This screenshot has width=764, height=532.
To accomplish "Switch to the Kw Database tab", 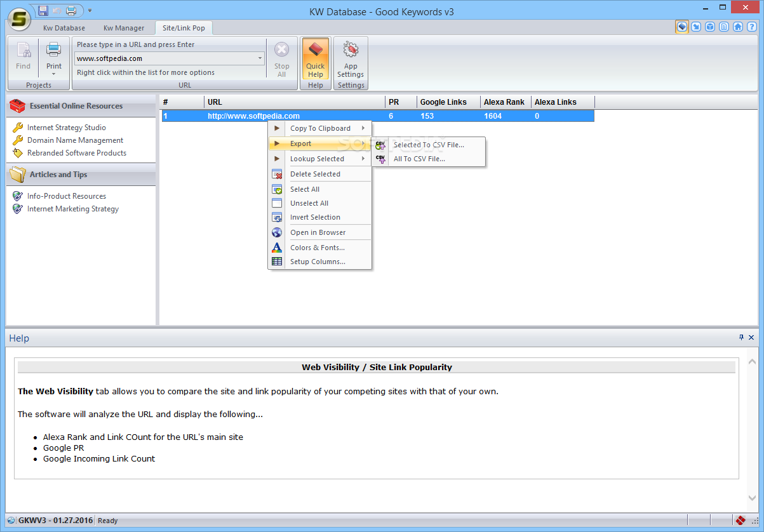I will pyautogui.click(x=64, y=28).
